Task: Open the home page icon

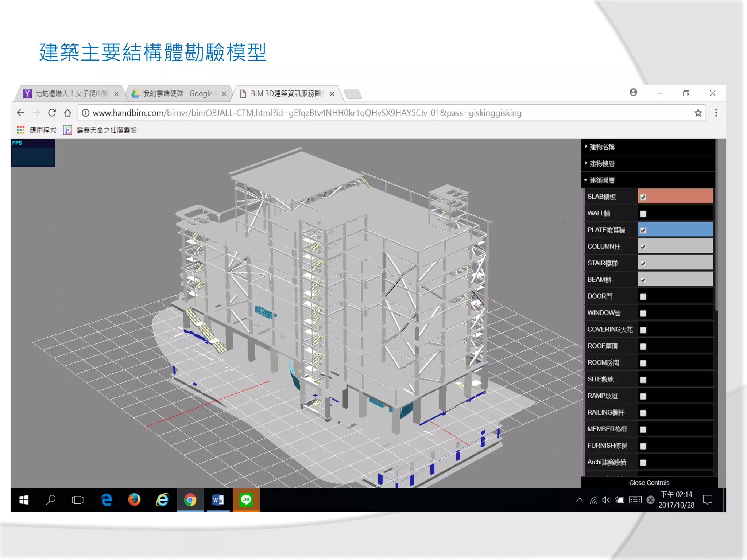Action: click(67, 113)
